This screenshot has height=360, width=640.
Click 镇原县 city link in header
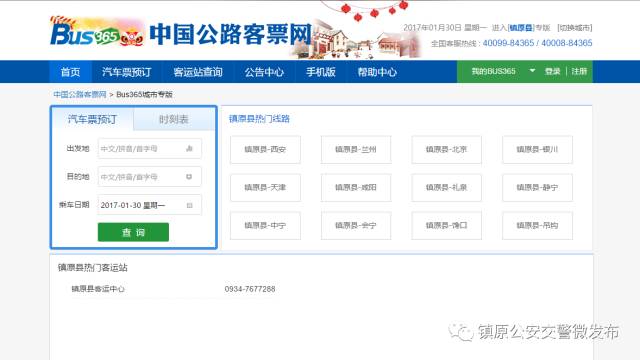pos(521,28)
